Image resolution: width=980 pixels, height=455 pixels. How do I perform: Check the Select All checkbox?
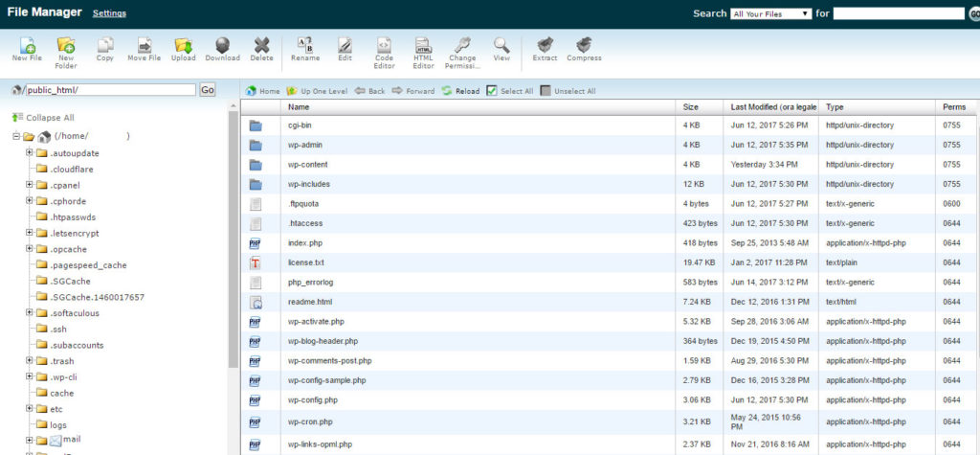[x=492, y=91]
